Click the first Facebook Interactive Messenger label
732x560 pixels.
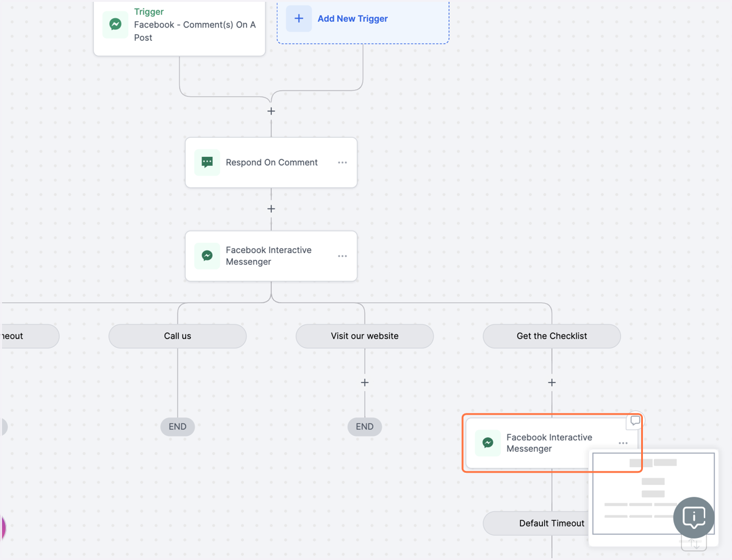(268, 256)
